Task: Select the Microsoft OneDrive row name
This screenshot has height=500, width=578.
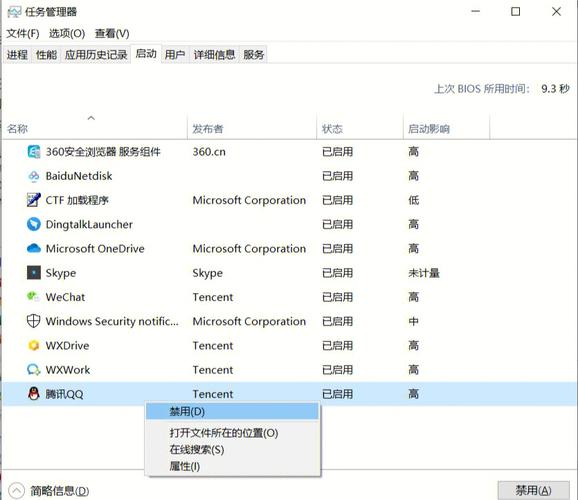Action: pos(95,249)
